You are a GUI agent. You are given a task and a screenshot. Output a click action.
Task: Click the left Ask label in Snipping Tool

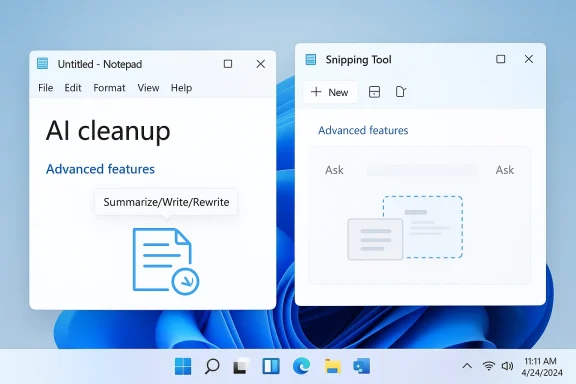(x=334, y=170)
